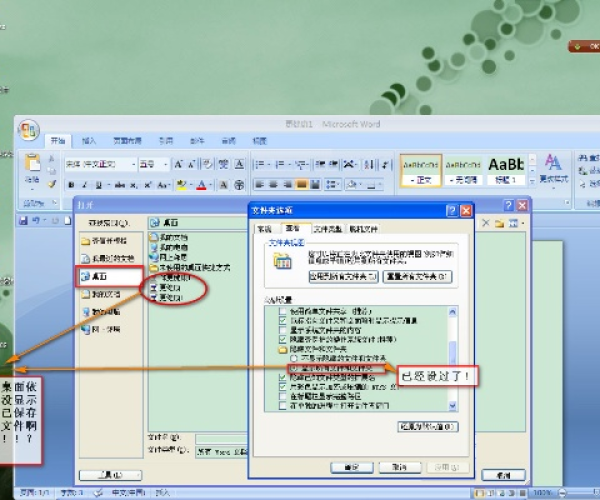Click the Phonetic Guide (wén) icon
The height and width of the screenshot is (500, 600).
(x=223, y=164)
